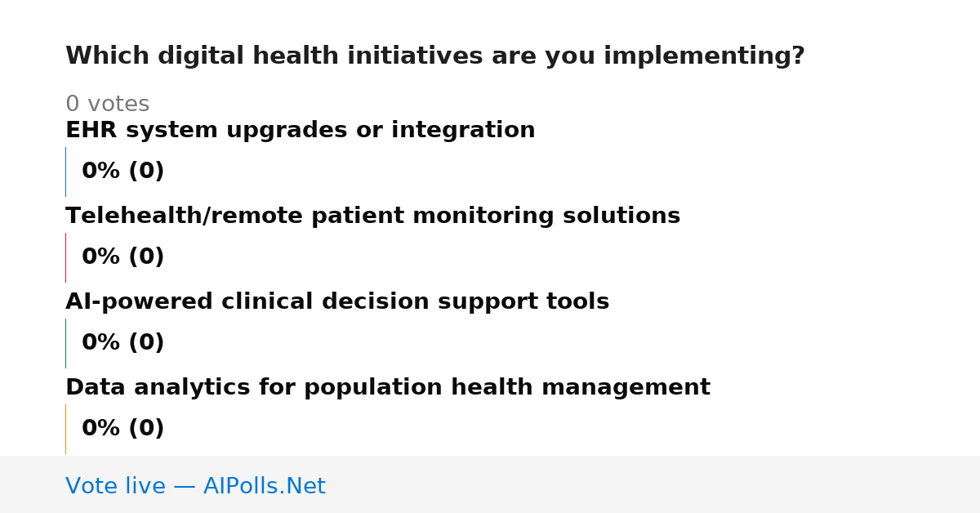Select the EHR system upgrades or integration option
The image size is (980, 513).
coord(301,131)
